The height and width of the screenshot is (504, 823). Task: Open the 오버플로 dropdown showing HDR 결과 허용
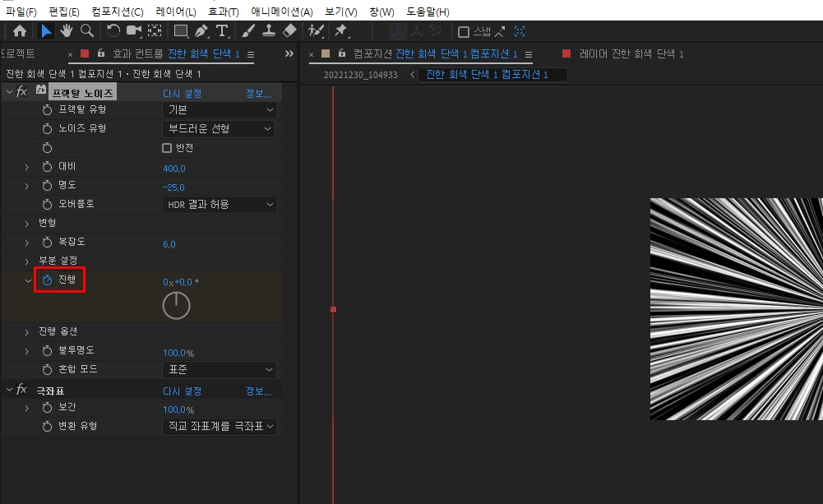(220, 204)
